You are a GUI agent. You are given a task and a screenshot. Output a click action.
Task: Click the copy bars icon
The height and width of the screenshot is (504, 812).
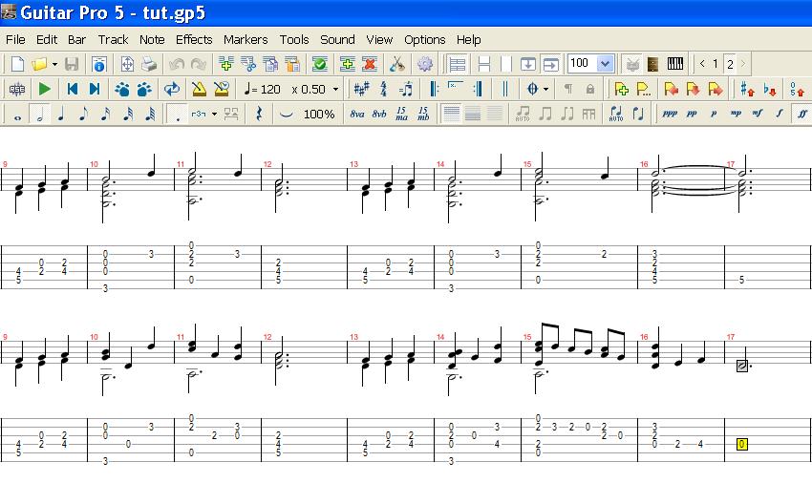(270, 64)
